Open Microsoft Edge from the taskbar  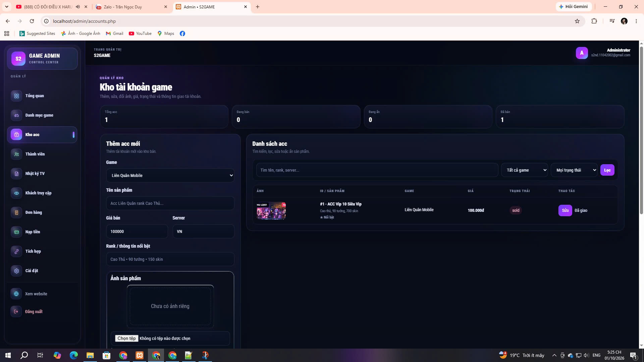point(73,355)
